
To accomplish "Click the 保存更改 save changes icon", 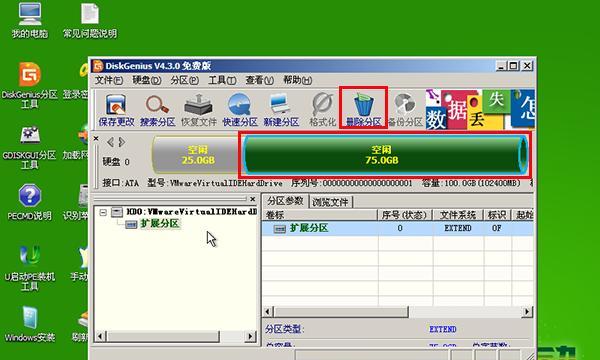I will (116, 110).
